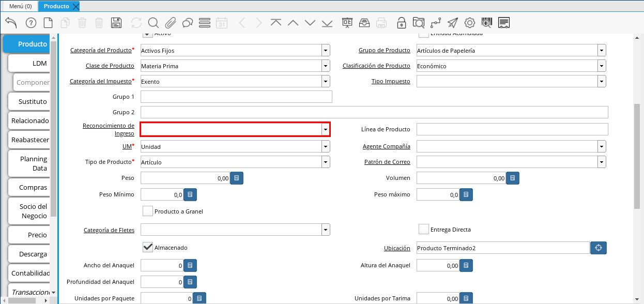Expand Patrón de Correo dropdown

602,162
